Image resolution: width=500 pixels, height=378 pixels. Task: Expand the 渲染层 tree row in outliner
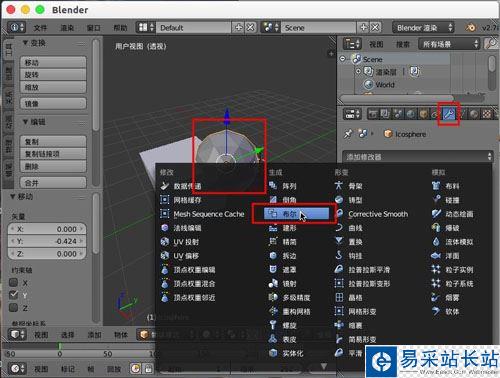358,71
